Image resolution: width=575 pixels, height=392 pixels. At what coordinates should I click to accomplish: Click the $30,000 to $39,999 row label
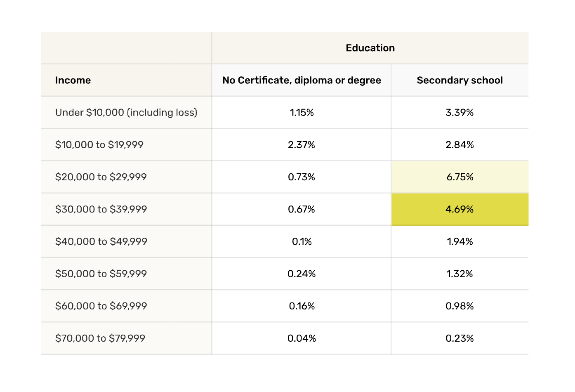(101, 209)
